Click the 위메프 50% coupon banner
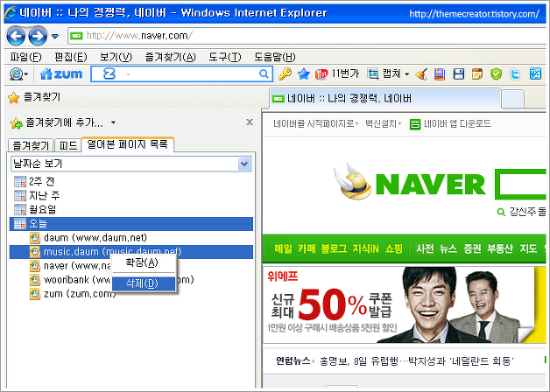The width and height of the screenshot is (550, 392). [404, 304]
